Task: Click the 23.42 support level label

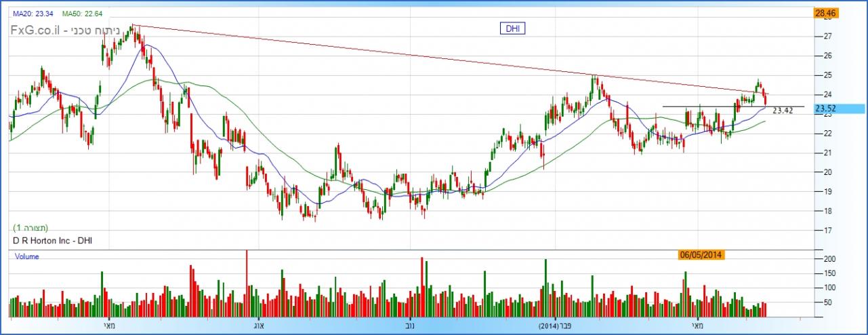Action: point(783,111)
